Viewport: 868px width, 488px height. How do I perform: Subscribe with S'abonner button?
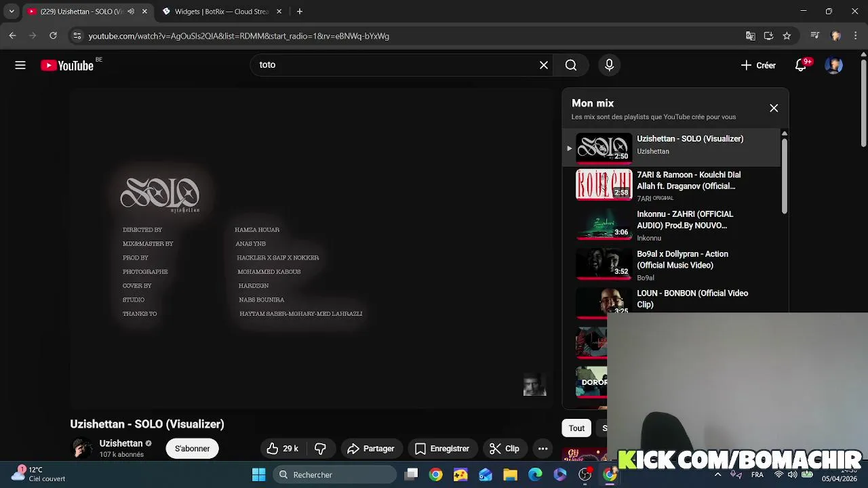click(x=192, y=449)
